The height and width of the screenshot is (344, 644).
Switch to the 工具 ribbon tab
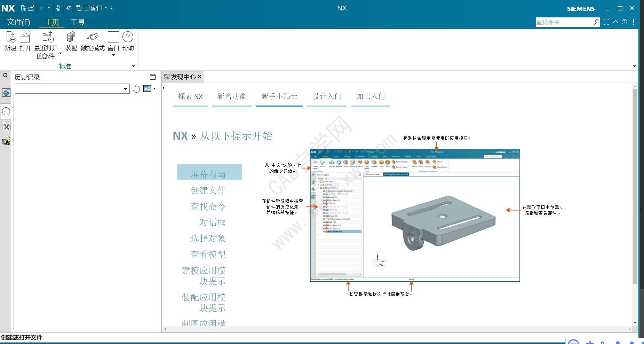pyautogui.click(x=78, y=22)
